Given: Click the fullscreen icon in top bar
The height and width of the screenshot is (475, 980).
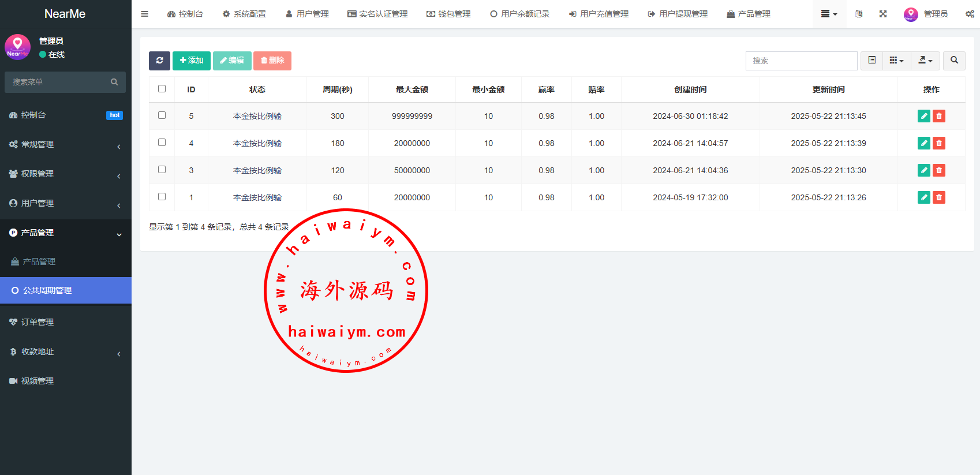Looking at the screenshot, I should [883, 14].
